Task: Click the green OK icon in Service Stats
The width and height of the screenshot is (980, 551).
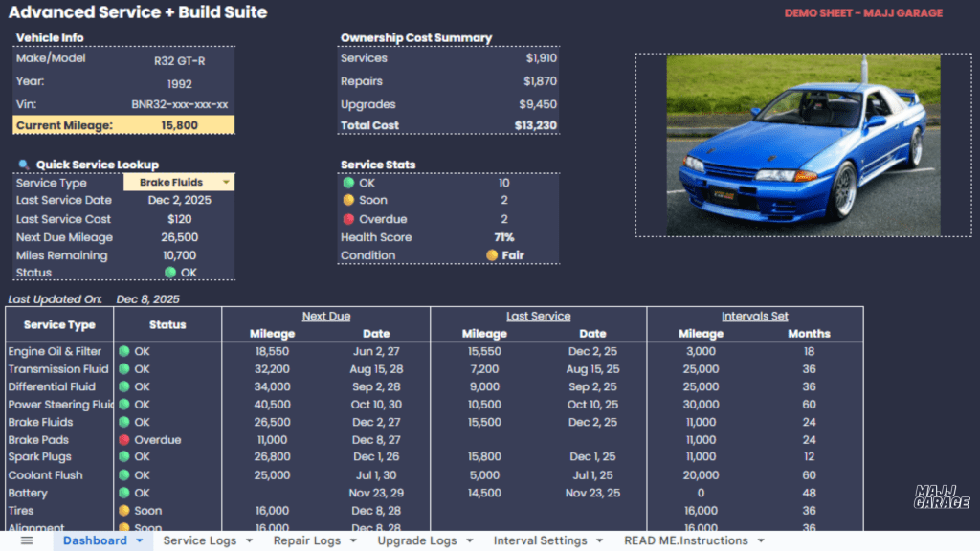Action: tap(348, 183)
